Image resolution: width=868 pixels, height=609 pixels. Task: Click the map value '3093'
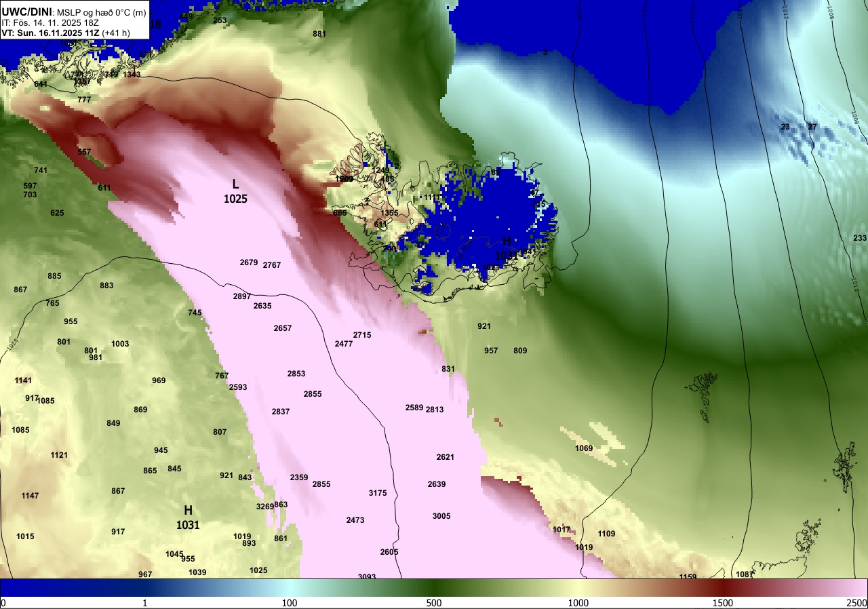[x=366, y=576]
